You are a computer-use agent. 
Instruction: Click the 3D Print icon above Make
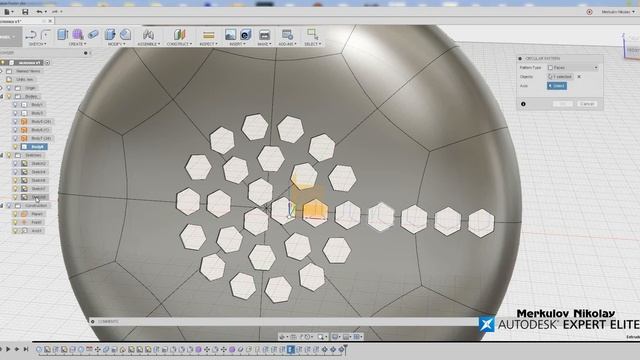point(264,35)
